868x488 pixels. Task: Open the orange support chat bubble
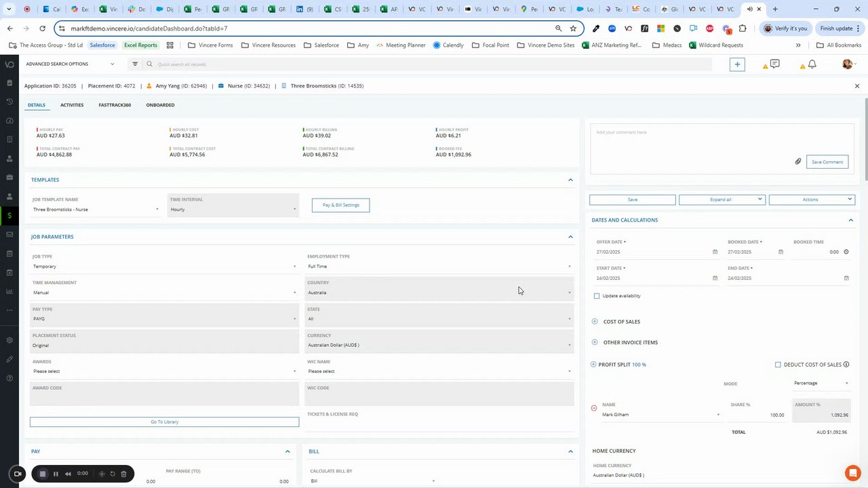point(852,472)
